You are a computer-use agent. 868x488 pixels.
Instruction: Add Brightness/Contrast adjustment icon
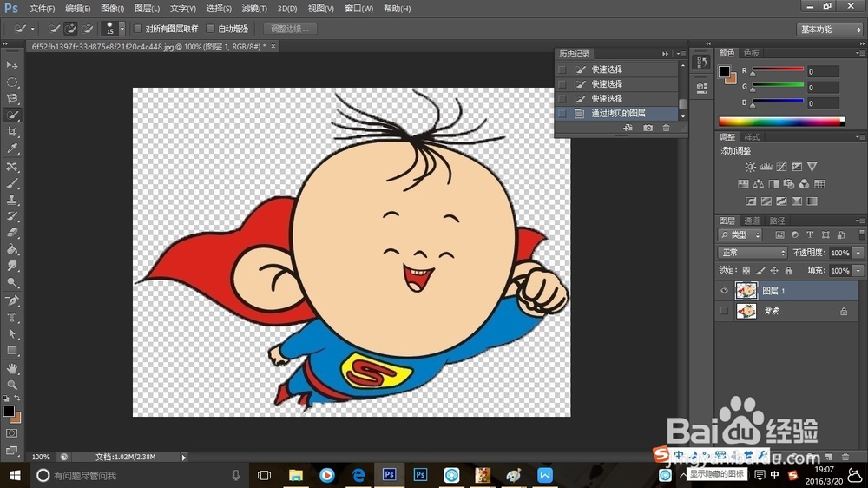tap(750, 167)
